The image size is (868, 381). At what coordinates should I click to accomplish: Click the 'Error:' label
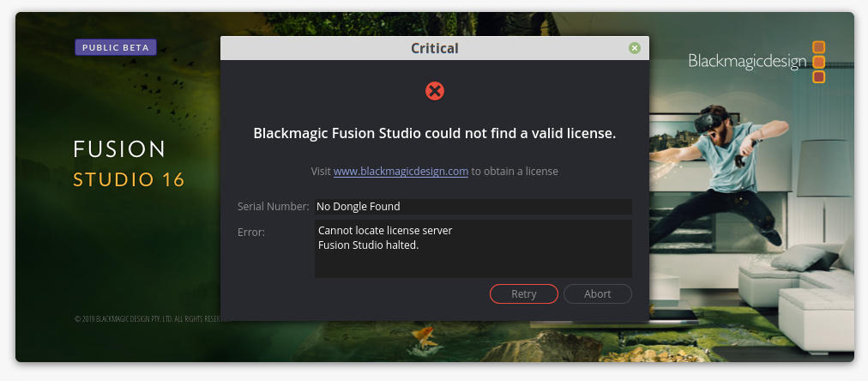click(251, 233)
